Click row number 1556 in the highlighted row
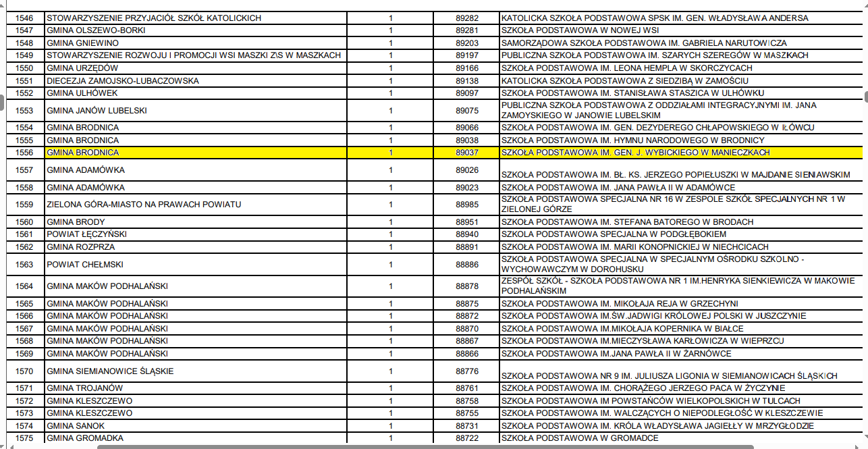Screen dimensions: 868x449 click(25, 153)
